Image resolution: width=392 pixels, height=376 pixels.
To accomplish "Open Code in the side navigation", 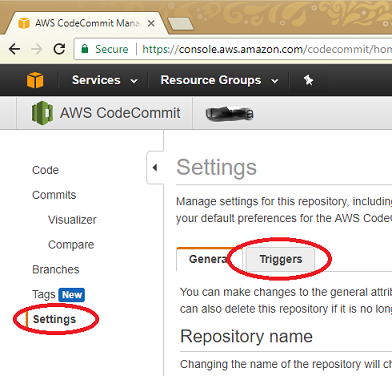I will point(45,170).
